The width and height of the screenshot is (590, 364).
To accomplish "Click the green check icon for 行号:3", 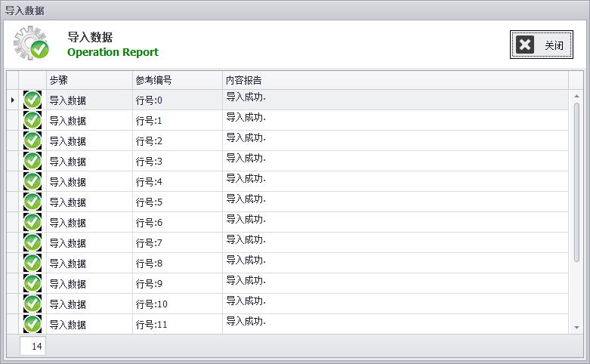I will 32,161.
